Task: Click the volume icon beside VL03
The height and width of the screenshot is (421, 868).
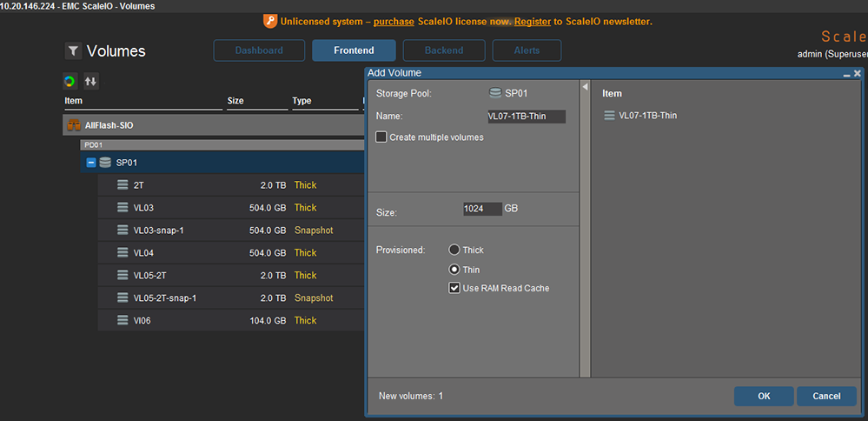Action: point(123,208)
